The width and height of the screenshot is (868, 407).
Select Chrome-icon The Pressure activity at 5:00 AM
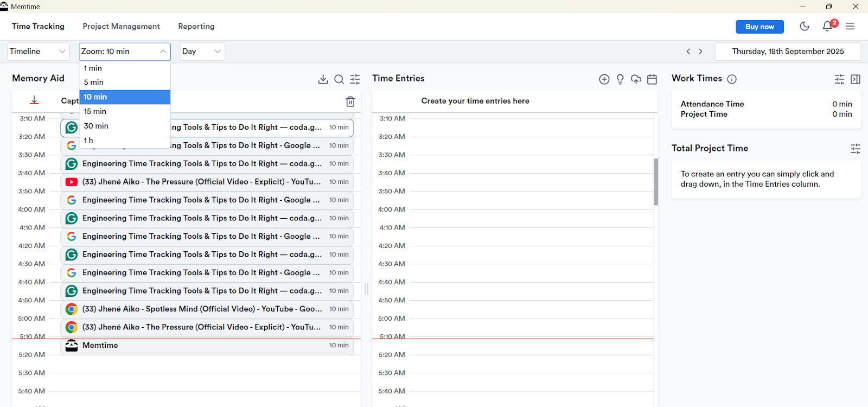207,327
